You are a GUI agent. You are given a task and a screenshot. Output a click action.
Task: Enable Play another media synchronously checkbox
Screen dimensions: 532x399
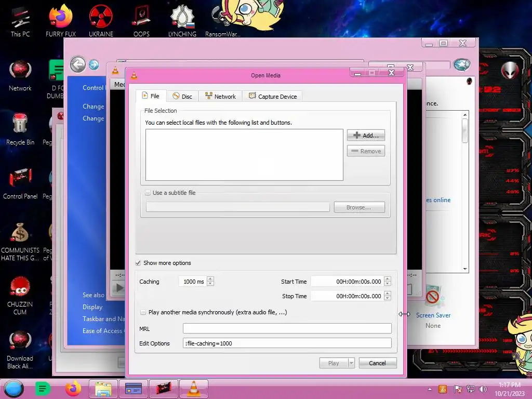[x=143, y=312]
